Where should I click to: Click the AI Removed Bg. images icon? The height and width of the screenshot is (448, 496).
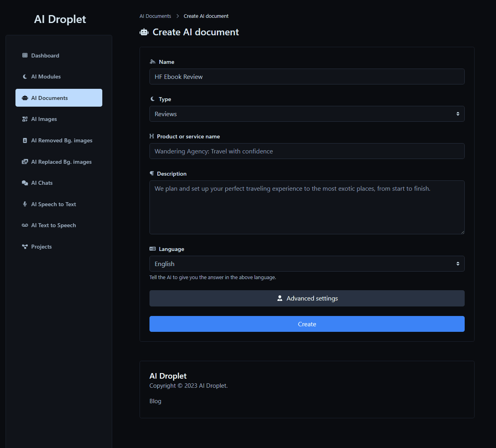tap(25, 140)
